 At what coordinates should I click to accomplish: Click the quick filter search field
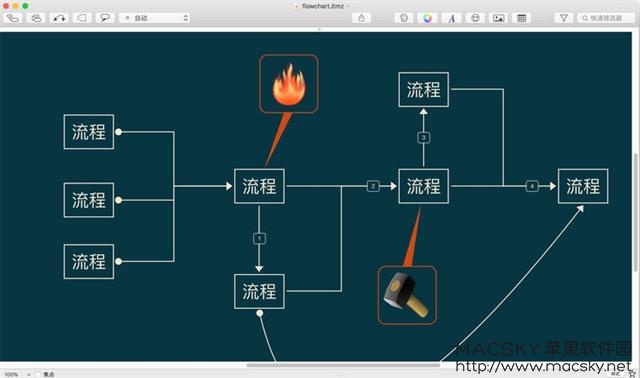pos(606,18)
